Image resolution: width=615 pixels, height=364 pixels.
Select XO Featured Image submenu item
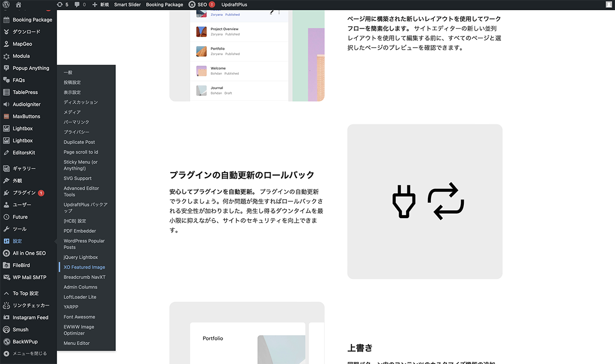click(x=84, y=267)
